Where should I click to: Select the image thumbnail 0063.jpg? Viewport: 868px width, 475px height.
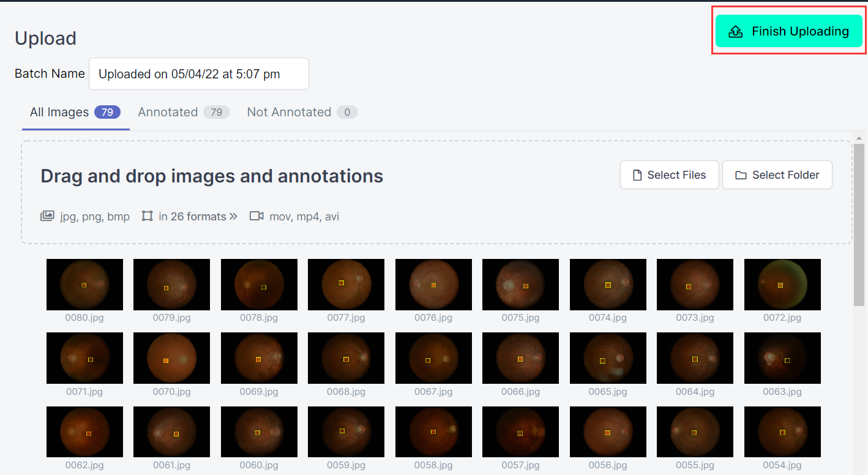(x=782, y=358)
